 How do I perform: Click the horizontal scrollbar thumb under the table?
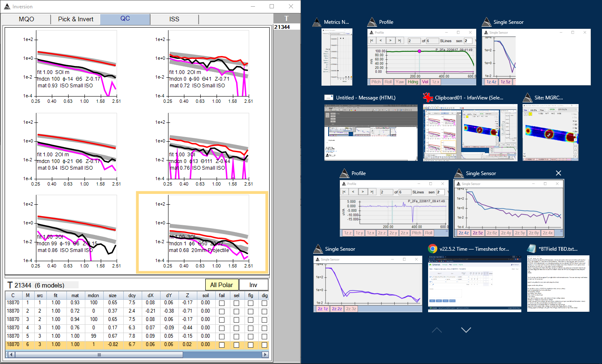click(x=99, y=354)
